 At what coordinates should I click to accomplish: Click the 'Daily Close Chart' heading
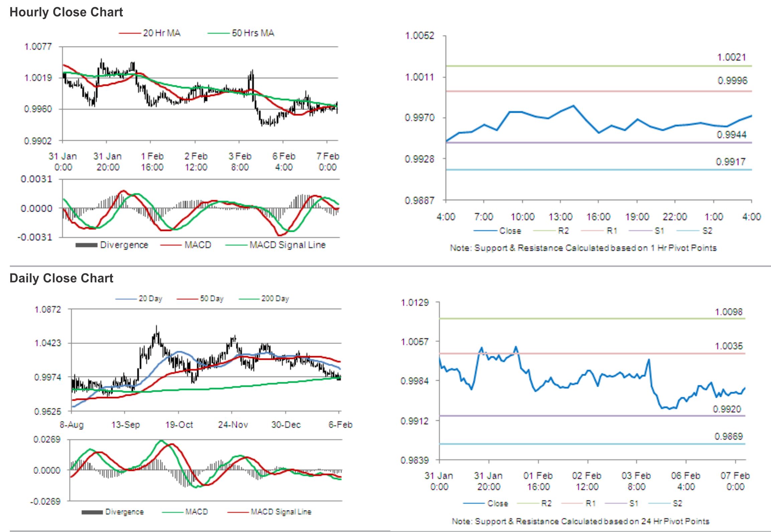61,278
